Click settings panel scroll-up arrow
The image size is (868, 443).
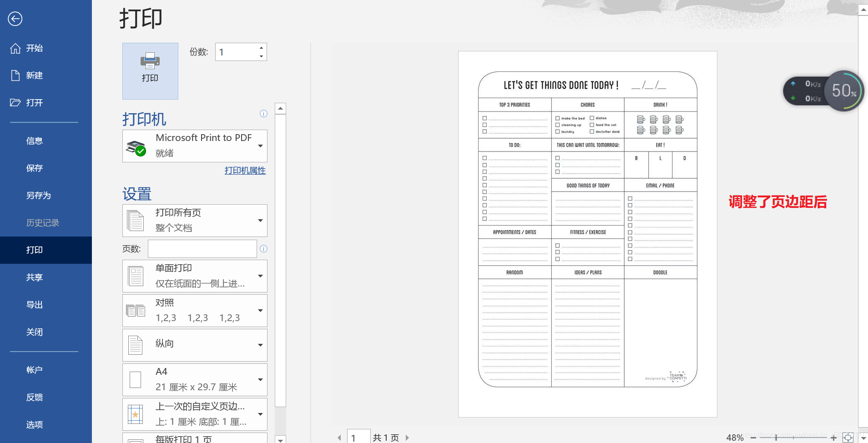click(x=281, y=108)
